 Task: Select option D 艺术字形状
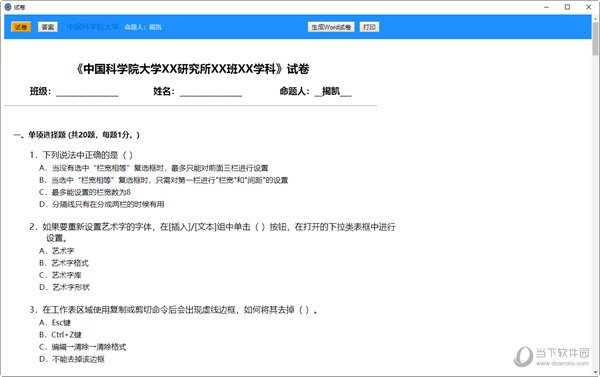[x=64, y=287]
